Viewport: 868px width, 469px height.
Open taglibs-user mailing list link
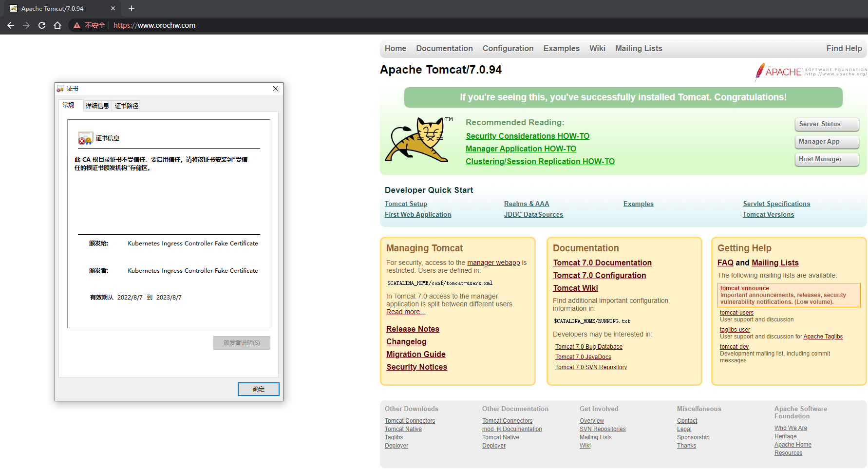(735, 330)
